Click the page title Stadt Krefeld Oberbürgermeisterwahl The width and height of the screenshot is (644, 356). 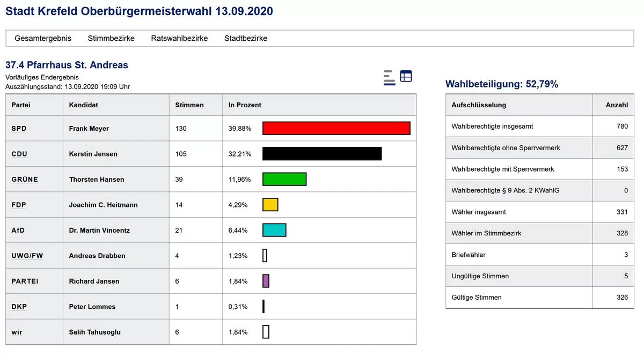pyautogui.click(x=139, y=11)
